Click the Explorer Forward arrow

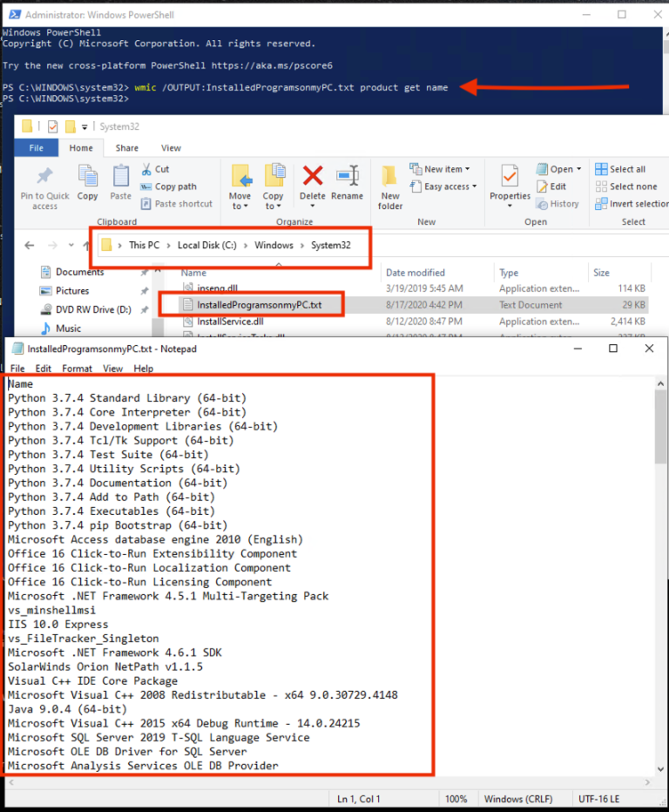[52, 246]
